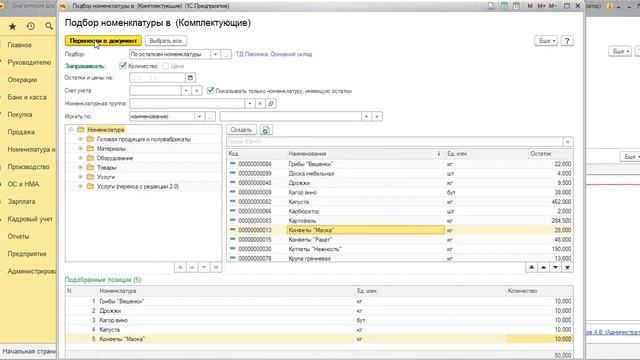
Task: Clear the search value next to Искать по
Action: click(377, 117)
